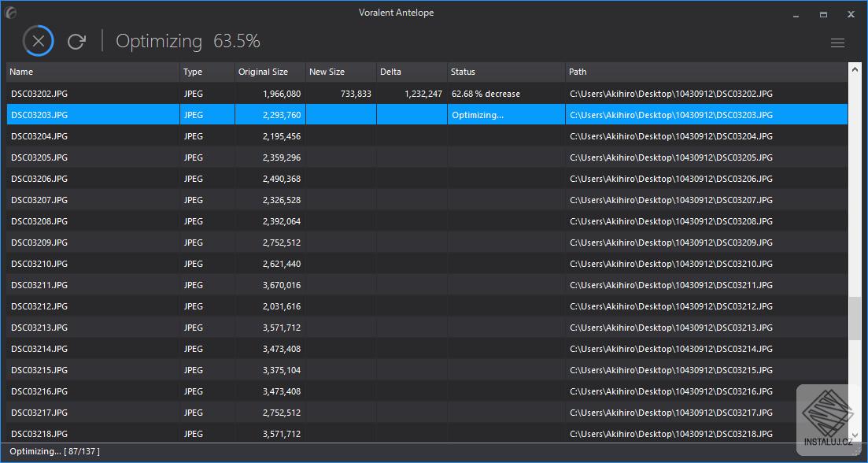Click the 'Optimizing... [ 87/137 ]' status bar text

click(x=55, y=451)
